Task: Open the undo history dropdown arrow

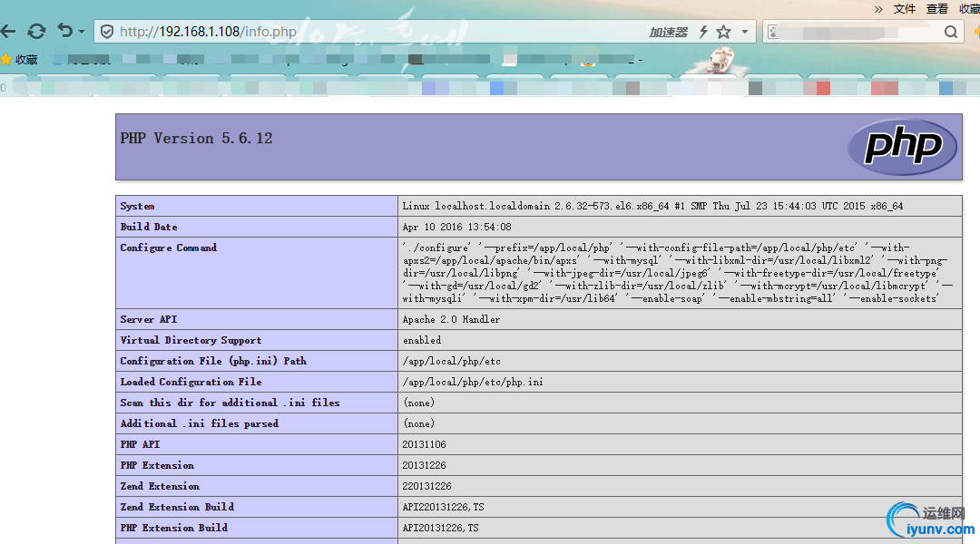Action: pyautogui.click(x=82, y=31)
